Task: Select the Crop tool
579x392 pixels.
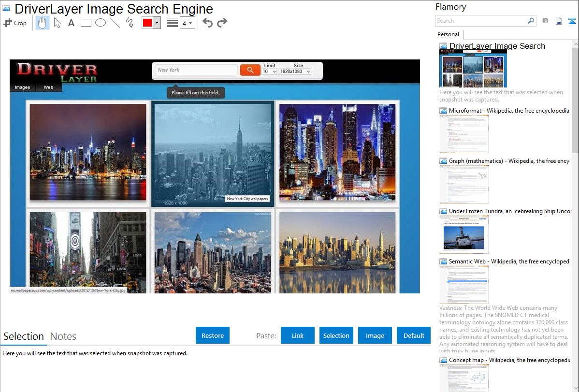Action: point(15,23)
